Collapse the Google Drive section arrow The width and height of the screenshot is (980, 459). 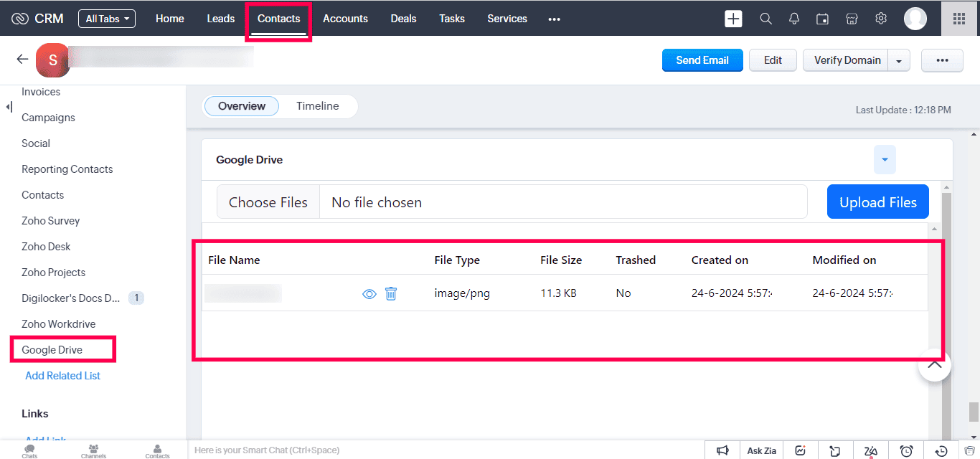(x=885, y=160)
